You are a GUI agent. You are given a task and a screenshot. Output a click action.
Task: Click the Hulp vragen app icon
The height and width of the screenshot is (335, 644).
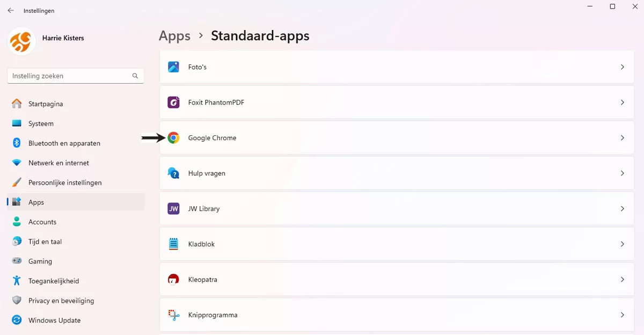(173, 173)
